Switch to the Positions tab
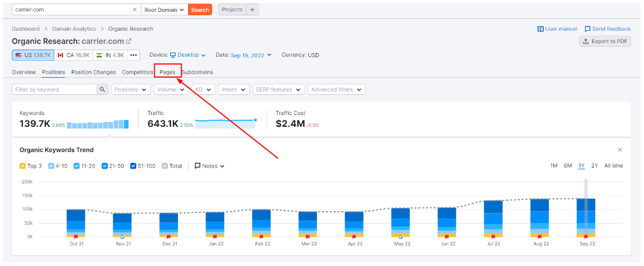This screenshot has width=644, height=266. [54, 72]
